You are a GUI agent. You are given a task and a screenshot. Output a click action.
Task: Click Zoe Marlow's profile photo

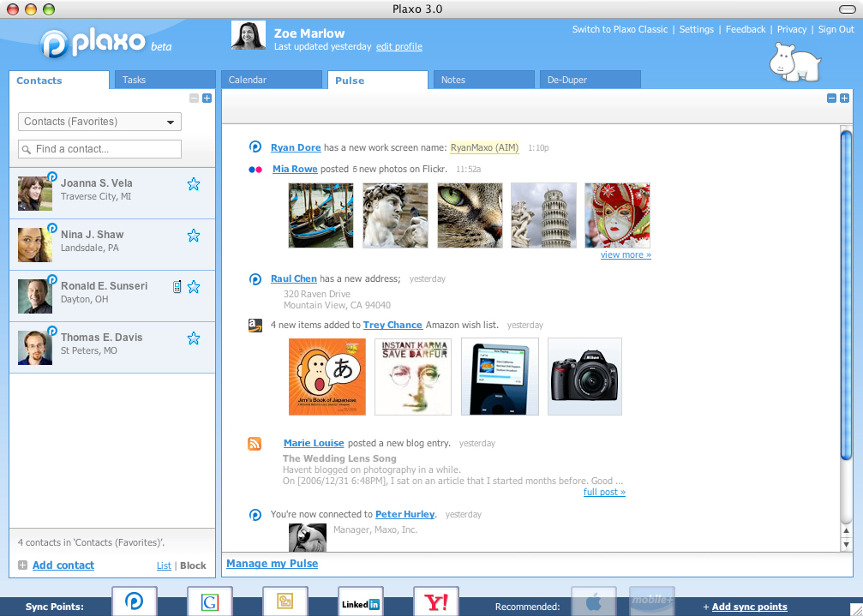(249, 35)
